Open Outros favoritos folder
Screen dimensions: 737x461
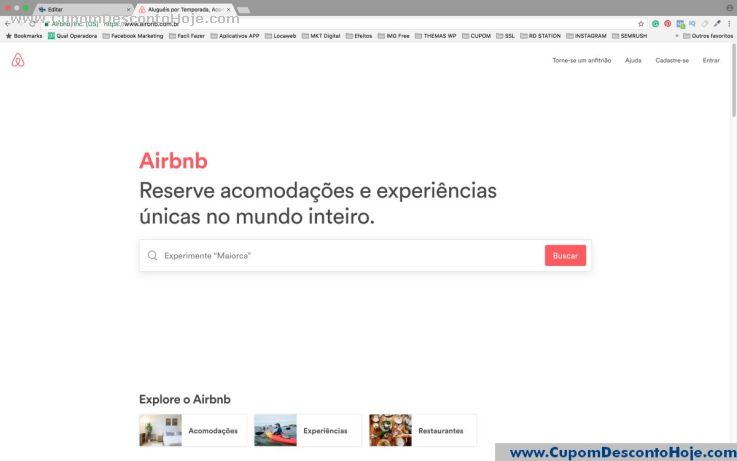click(708, 36)
